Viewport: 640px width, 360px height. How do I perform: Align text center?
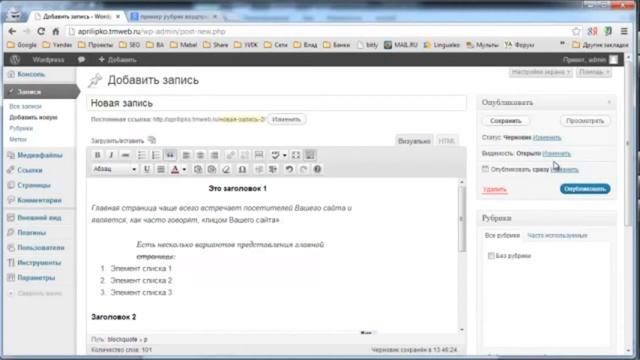pos(200,155)
